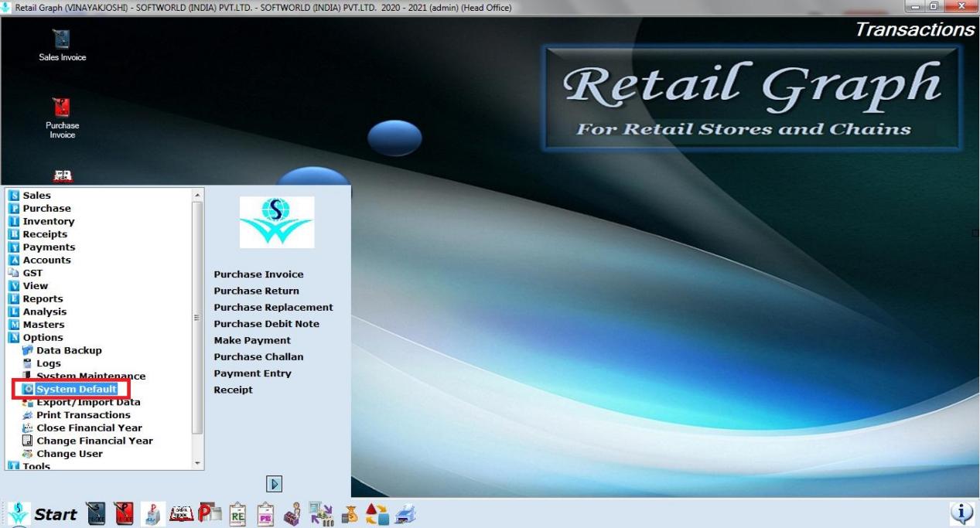This screenshot has width=980, height=528.
Task: Click the P cash register icon in bottom toolbar
Action: click(x=153, y=514)
